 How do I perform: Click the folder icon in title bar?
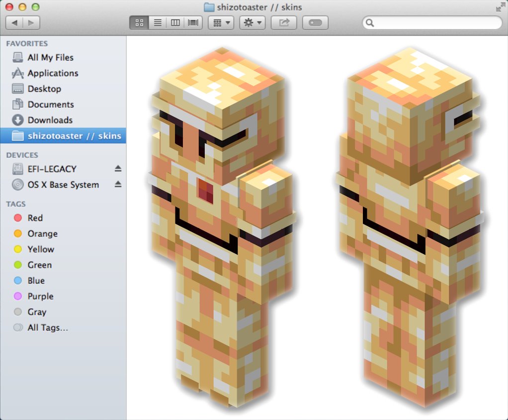point(209,7)
